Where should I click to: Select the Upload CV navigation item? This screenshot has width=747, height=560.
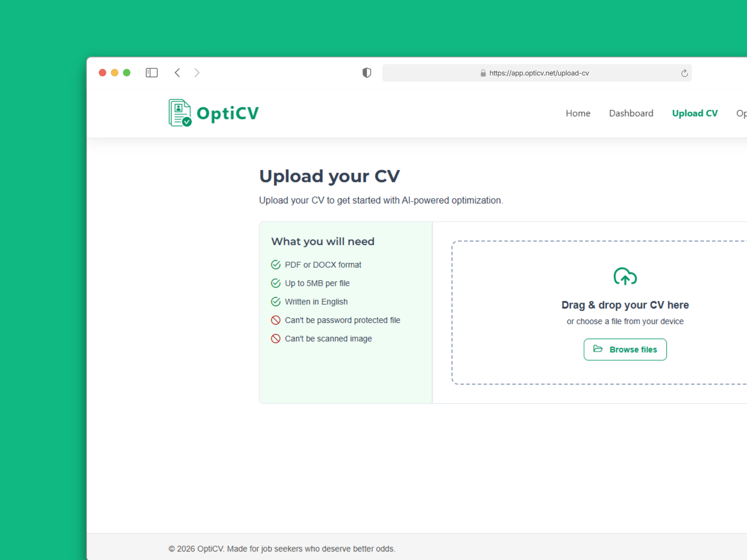point(695,113)
